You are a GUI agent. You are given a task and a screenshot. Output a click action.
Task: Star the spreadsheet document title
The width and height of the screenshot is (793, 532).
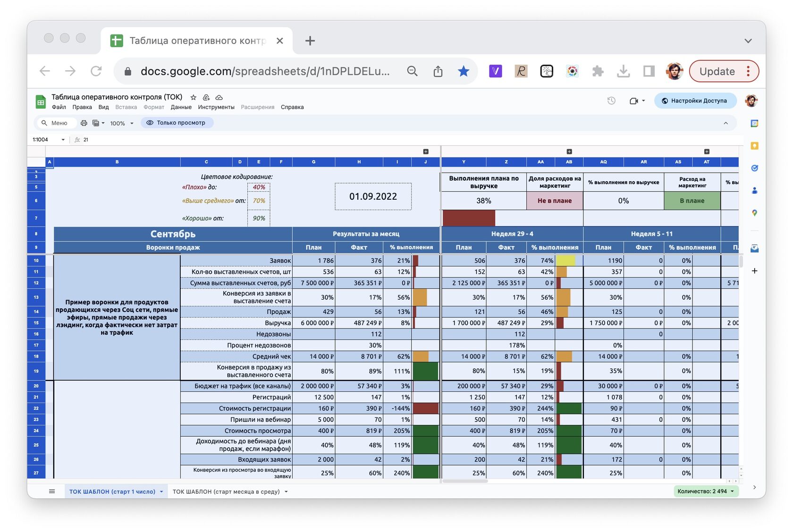tap(193, 97)
